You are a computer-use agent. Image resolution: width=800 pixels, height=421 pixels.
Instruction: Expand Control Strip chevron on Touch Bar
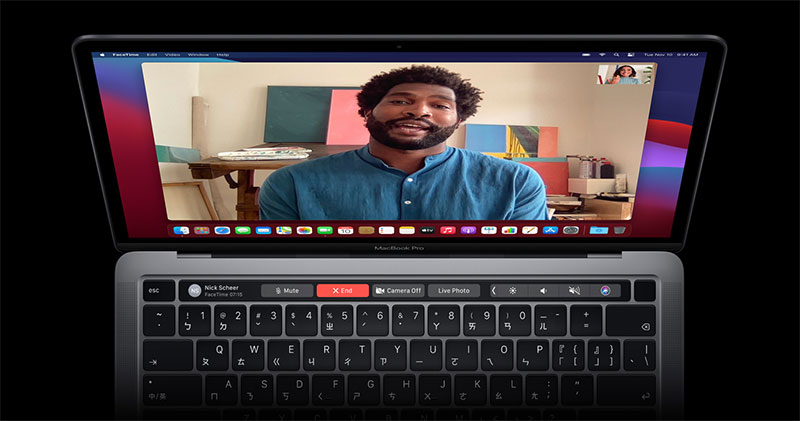(493, 290)
